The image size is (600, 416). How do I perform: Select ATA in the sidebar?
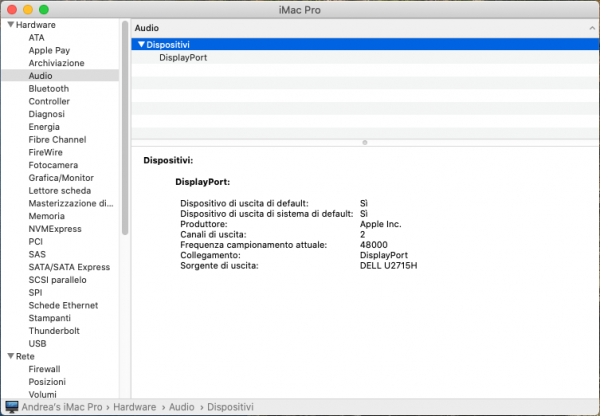[36, 38]
